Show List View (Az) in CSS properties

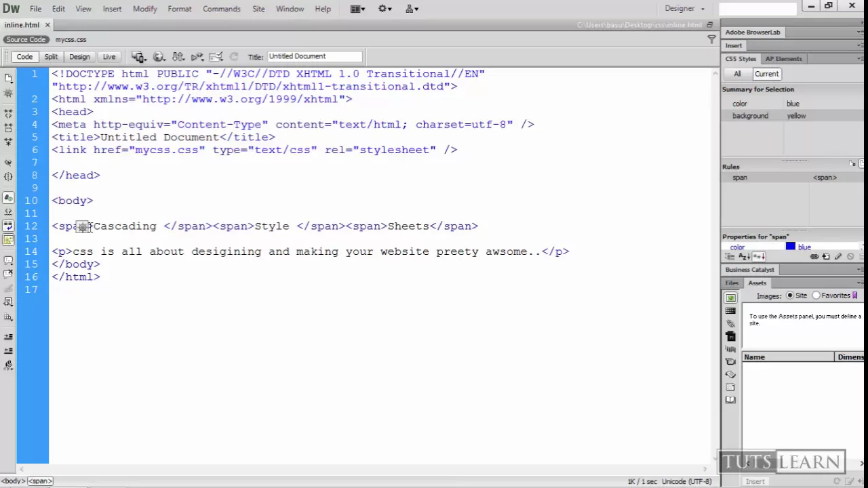point(745,256)
